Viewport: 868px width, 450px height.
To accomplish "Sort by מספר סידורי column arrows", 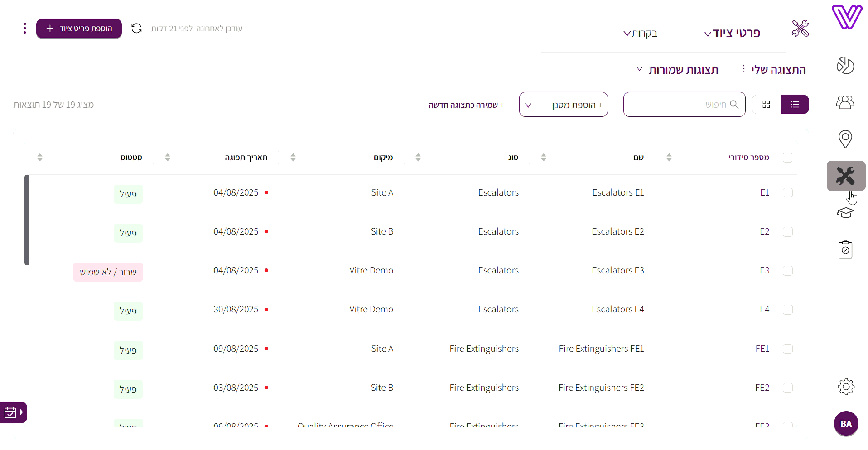I will 669,158.
